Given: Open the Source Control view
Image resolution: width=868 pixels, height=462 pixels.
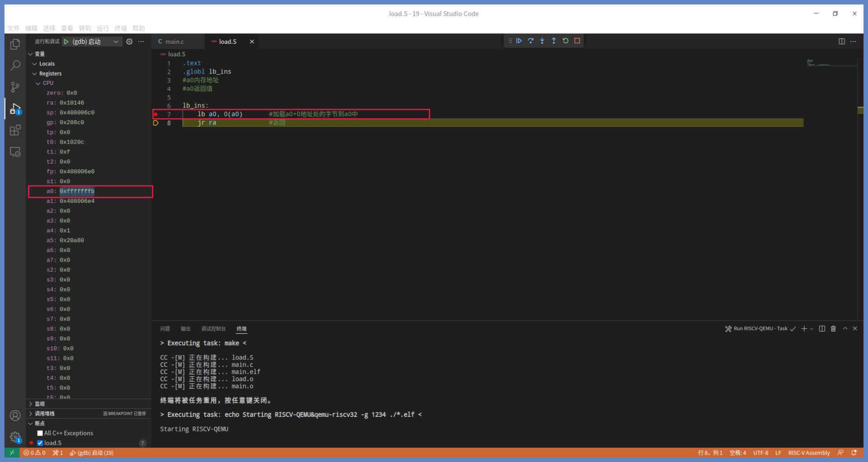Looking at the screenshot, I should (x=15, y=87).
